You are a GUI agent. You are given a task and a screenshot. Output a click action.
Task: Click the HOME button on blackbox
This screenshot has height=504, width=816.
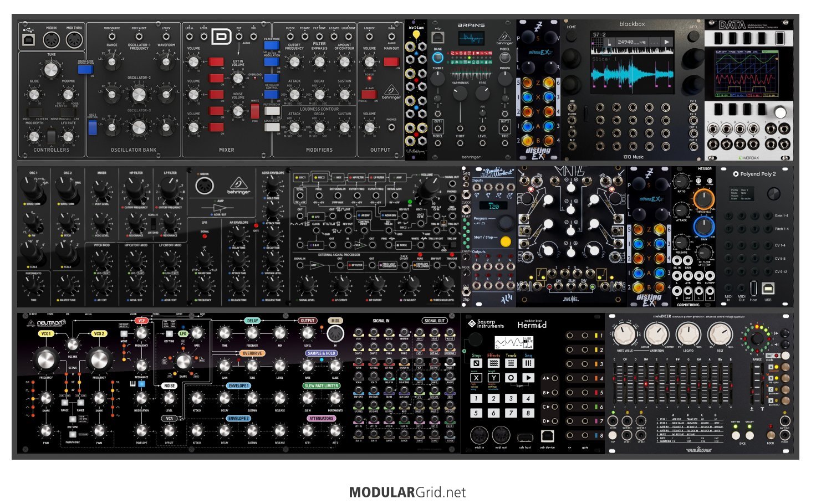pos(572,37)
